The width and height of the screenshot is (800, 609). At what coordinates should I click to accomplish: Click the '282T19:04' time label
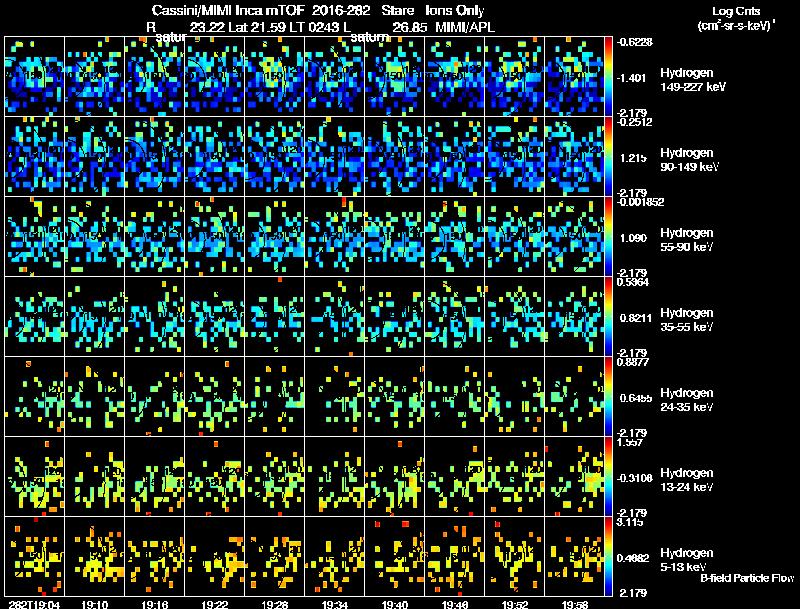pyautogui.click(x=34, y=604)
